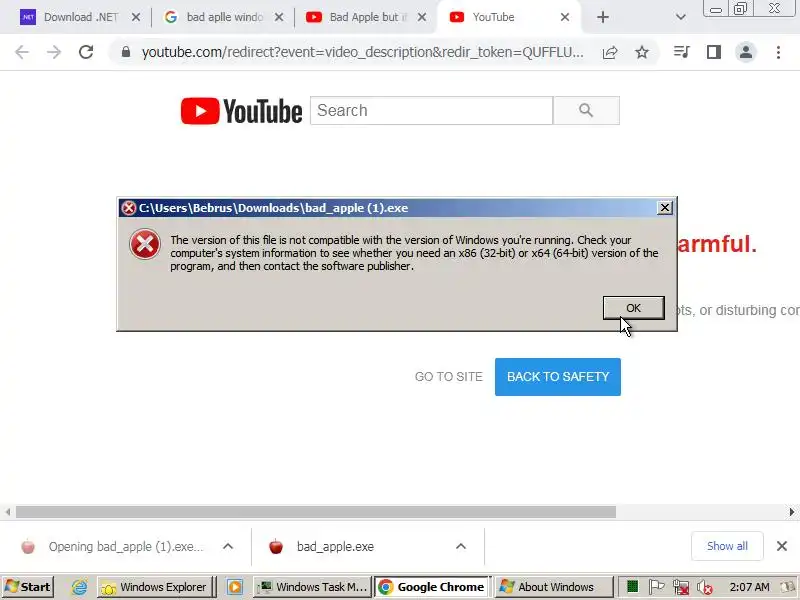Go back to the previous page
800x600 pixels.
22,52
